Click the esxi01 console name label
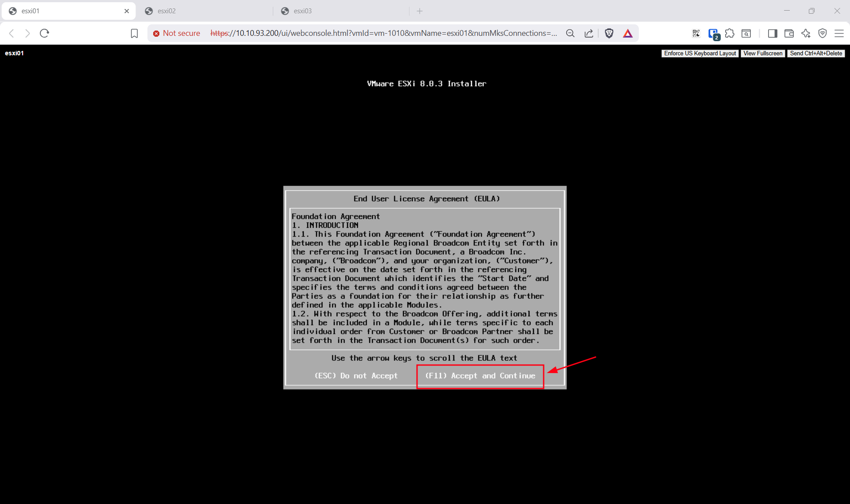850x504 pixels. coord(14,53)
